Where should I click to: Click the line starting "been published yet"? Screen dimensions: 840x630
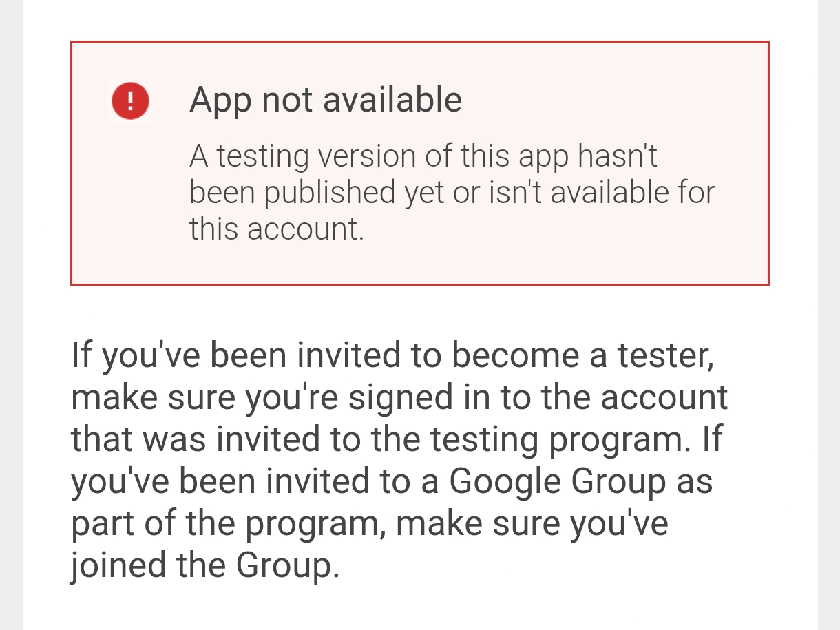[x=452, y=193]
